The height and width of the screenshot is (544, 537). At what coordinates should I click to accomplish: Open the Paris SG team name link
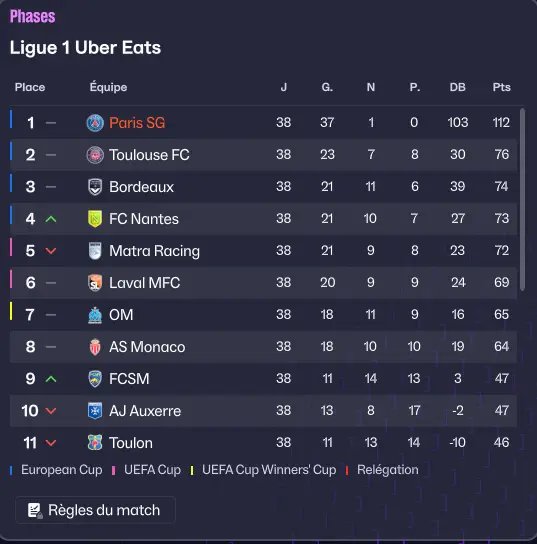coord(137,123)
